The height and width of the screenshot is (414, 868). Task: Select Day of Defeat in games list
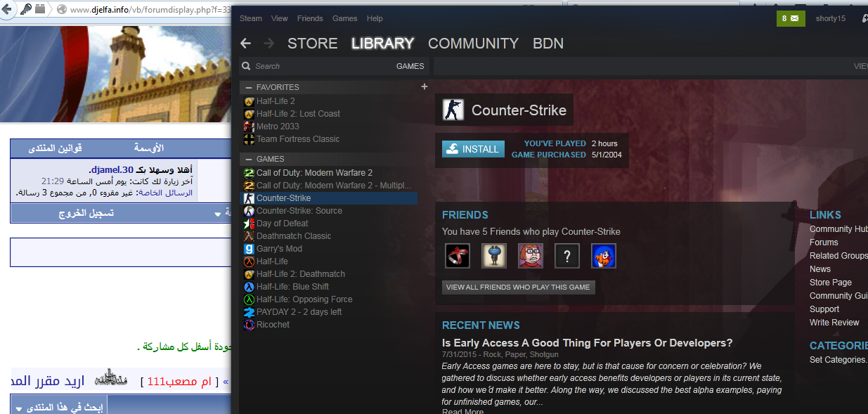coord(283,224)
